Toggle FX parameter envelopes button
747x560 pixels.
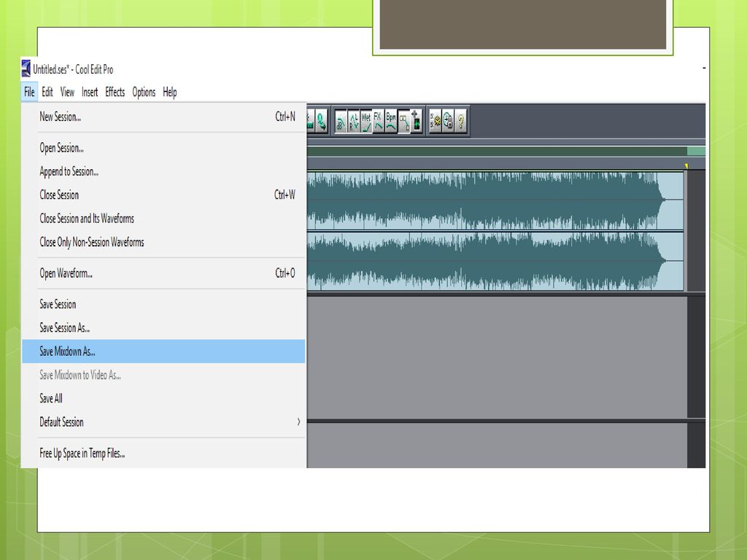[379, 121]
